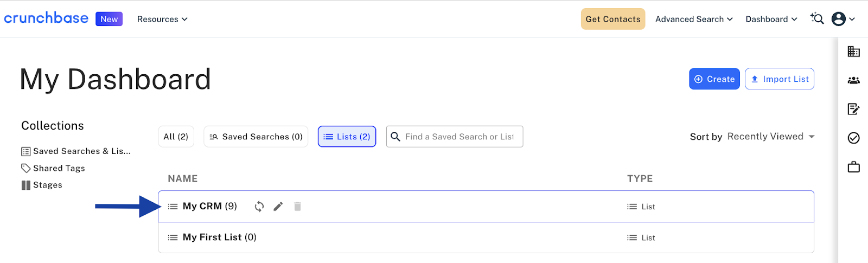Click the pencil edit icon for My CRM
The width and height of the screenshot is (868, 263).
tap(278, 206)
